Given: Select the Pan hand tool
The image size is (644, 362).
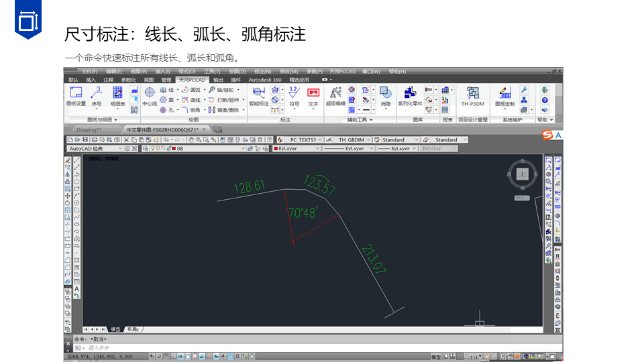Looking at the screenshot, I should (x=191, y=140).
